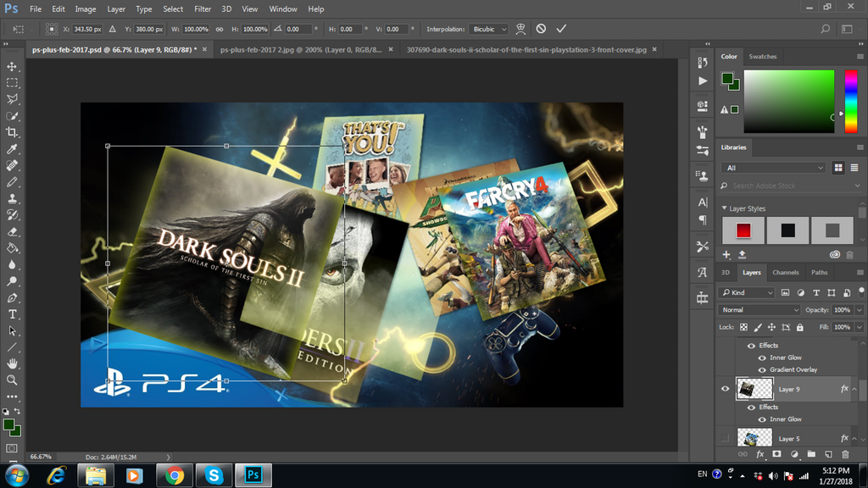The width and height of the screenshot is (868, 488).
Task: Cancel the transform in options bar
Action: [x=541, y=29]
